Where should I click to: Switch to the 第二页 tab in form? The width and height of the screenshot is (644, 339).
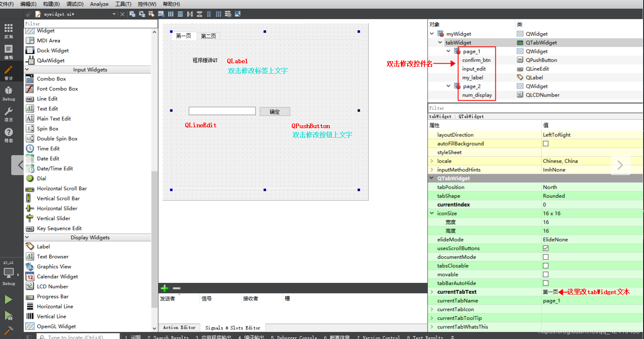(x=209, y=36)
